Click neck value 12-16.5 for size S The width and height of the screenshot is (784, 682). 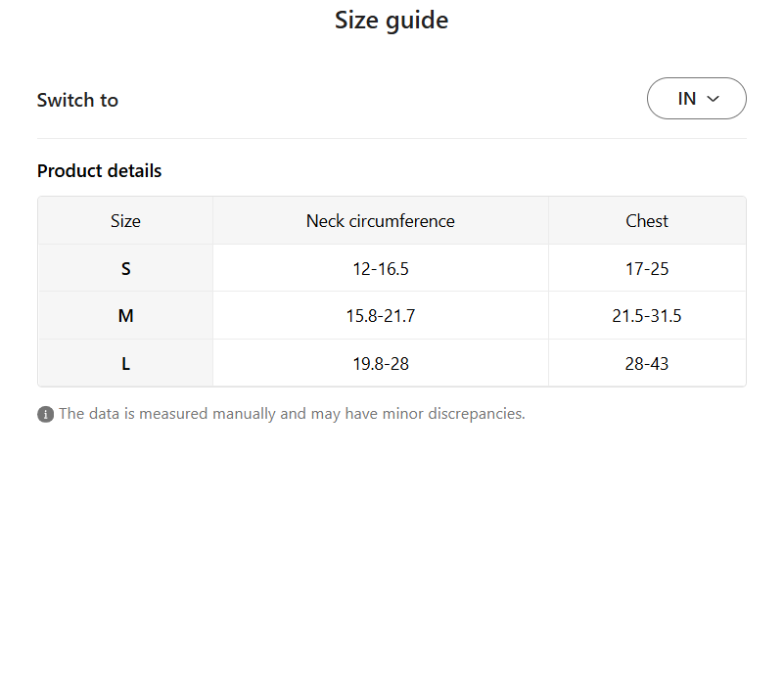coord(381,268)
